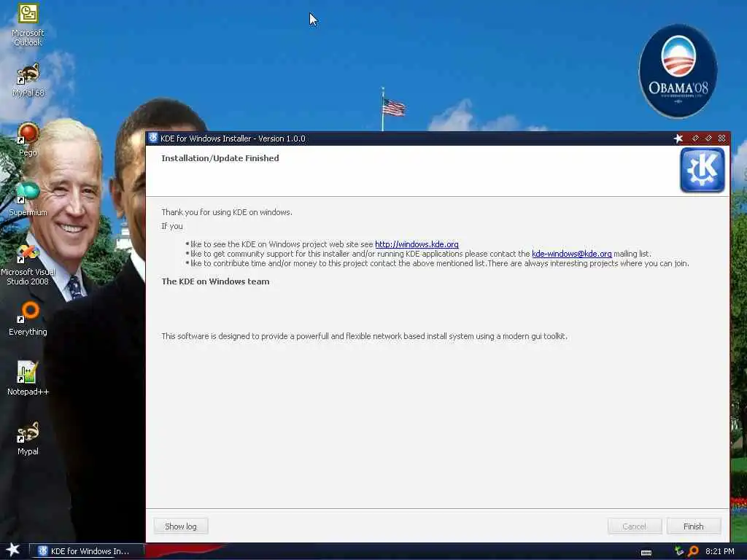747x560 pixels.
Task: Open the http://windows.kde.org link
Action: (417, 244)
